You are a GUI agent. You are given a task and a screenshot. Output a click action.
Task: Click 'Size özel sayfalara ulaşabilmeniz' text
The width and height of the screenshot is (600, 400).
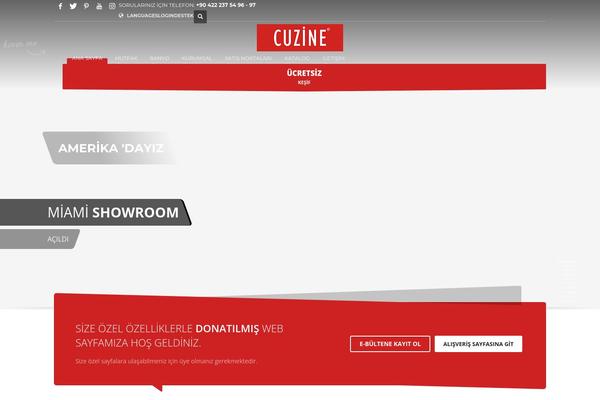pos(165,361)
